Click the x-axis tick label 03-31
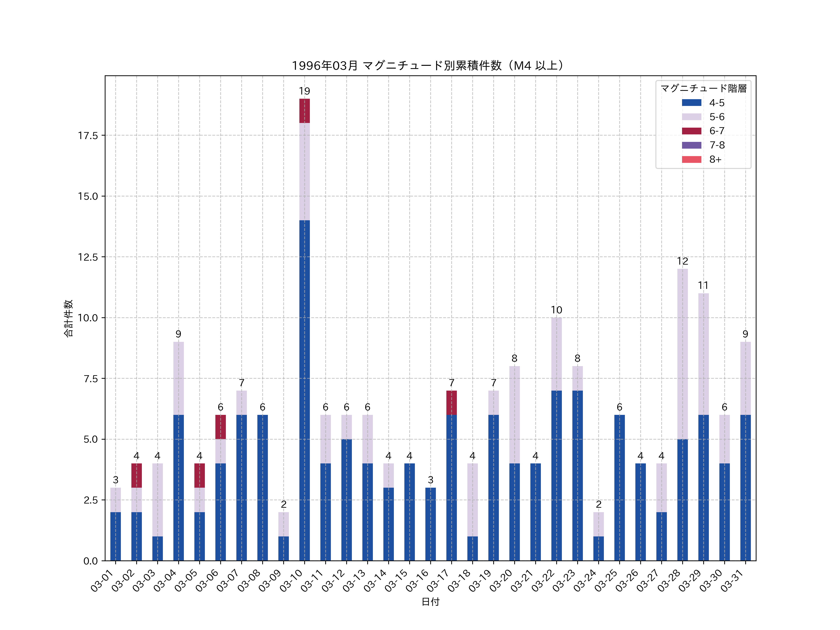This screenshot has width=840, height=630. [732, 581]
